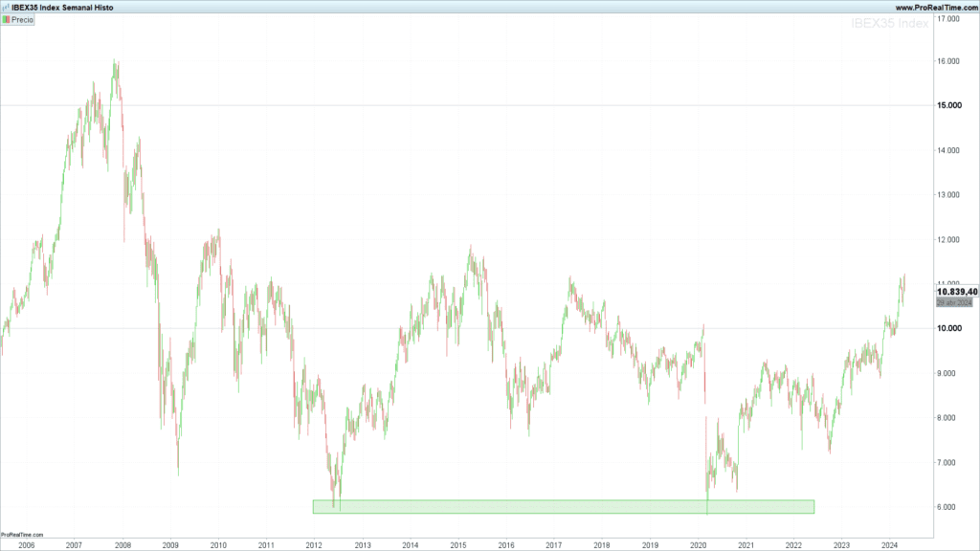Click the Precio candle color icon
This screenshot has width=980, height=551.
7,20
